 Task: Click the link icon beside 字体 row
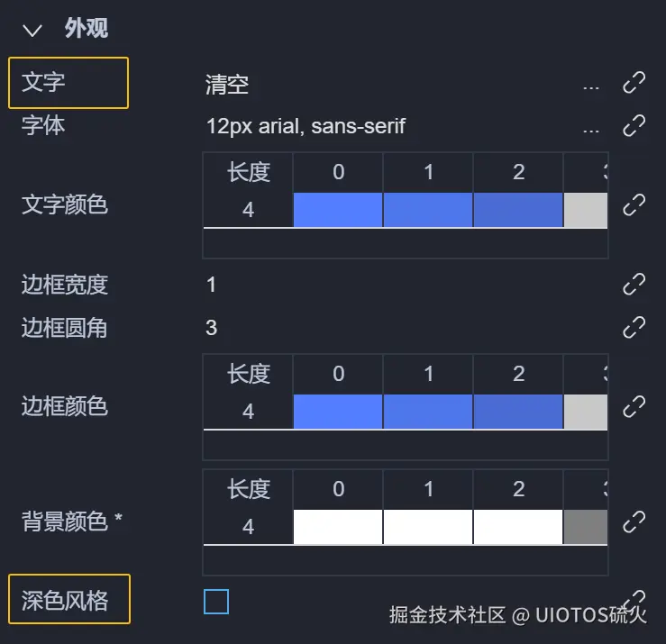pos(634,125)
